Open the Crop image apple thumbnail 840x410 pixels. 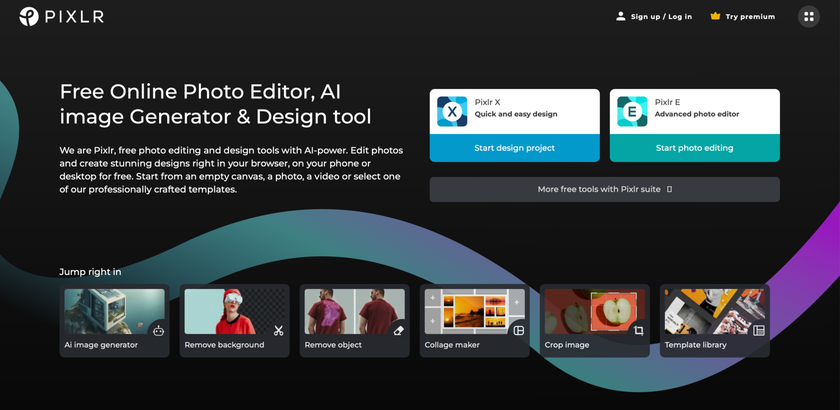(594, 311)
